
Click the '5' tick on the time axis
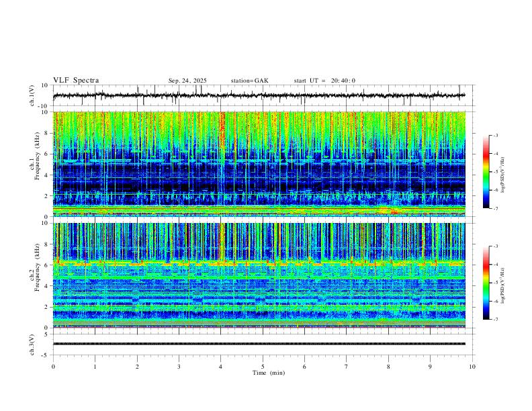[263, 367]
